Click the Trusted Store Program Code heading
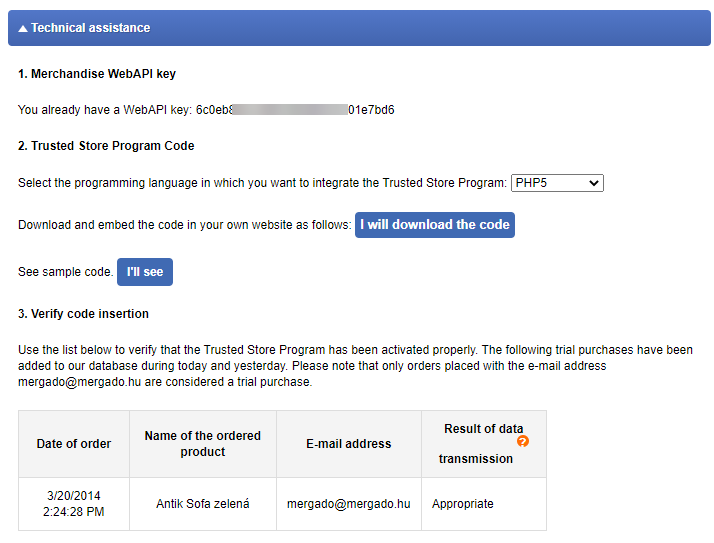Screen dimensions: 714x543 (106, 146)
